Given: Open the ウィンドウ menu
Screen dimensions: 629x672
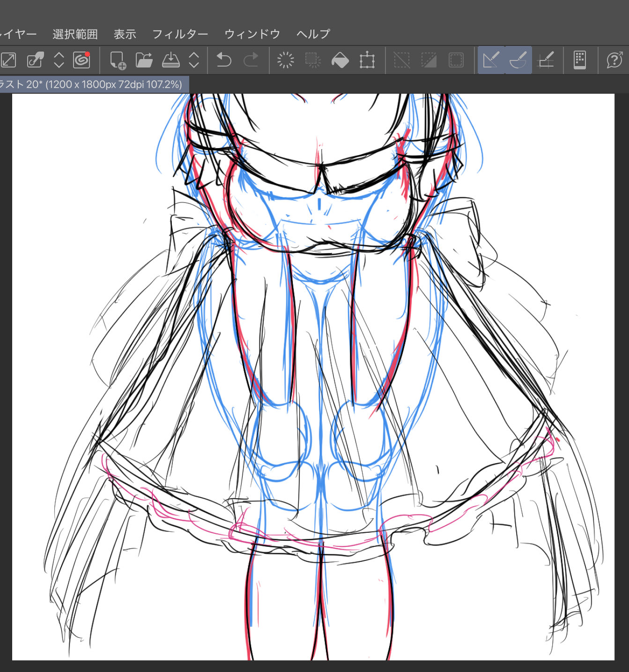Looking at the screenshot, I should tap(252, 34).
